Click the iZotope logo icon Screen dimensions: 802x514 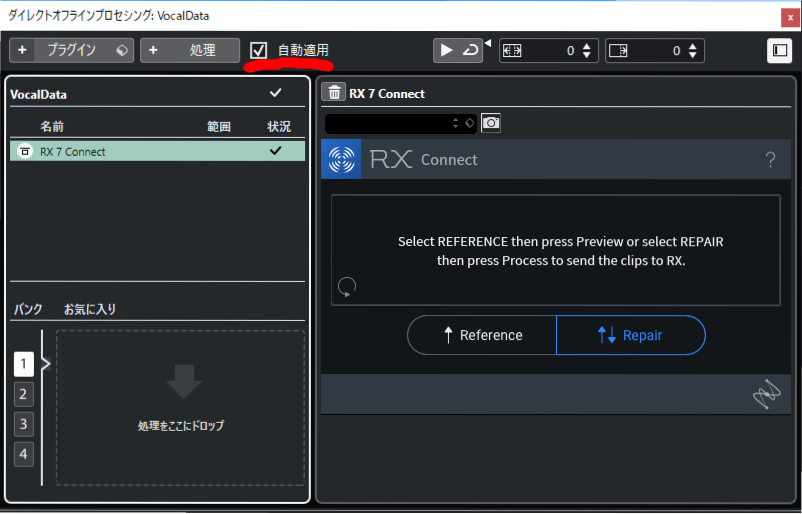[767, 395]
